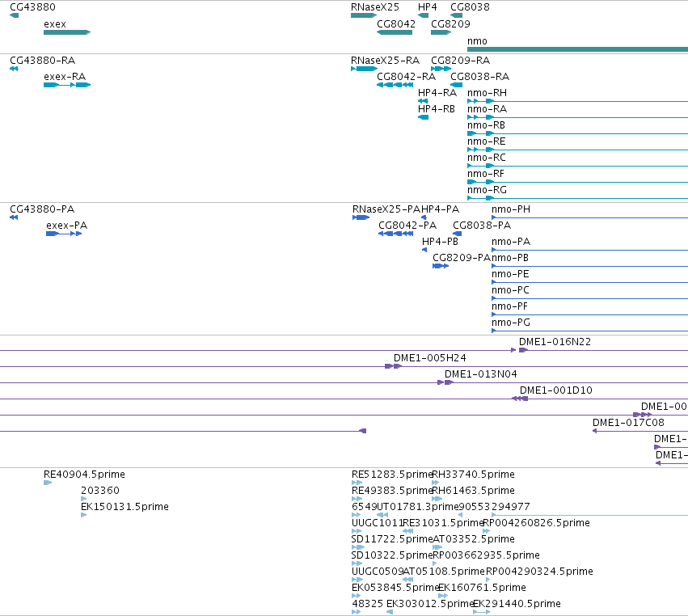Image resolution: width=688 pixels, height=616 pixels.
Task: Select protein HP4-PB label
Action: 440,242
